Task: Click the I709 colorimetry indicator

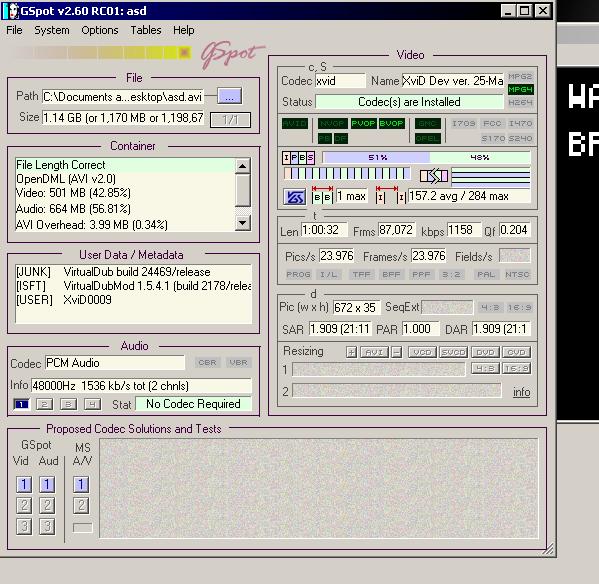Action: pos(463,123)
